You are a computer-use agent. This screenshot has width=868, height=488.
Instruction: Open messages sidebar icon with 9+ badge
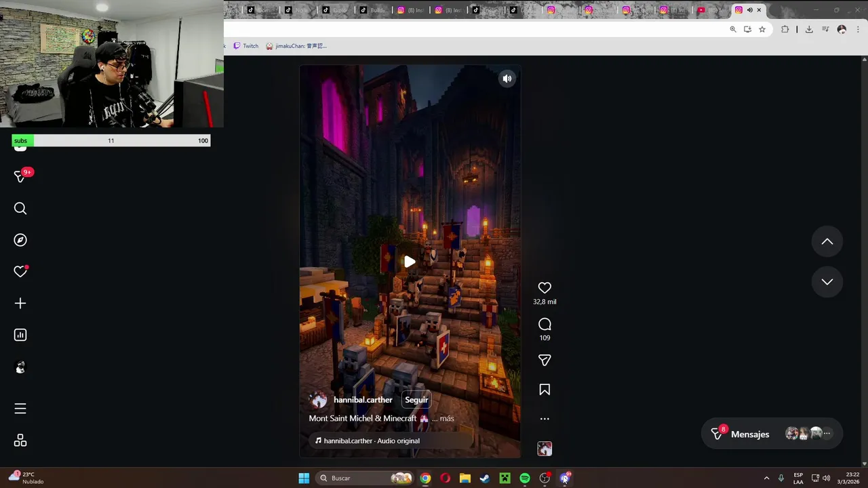(x=20, y=176)
